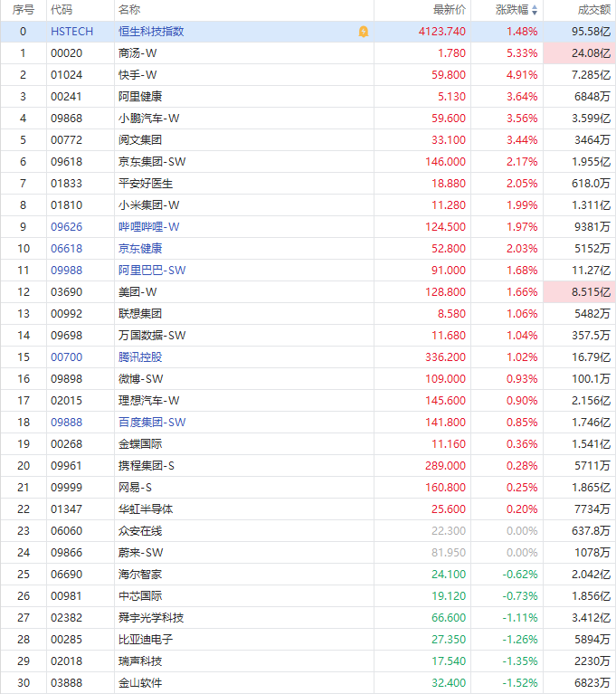Viewport: 616px width, 694px height.
Task: Click the 名称 column header
Action: (129, 10)
